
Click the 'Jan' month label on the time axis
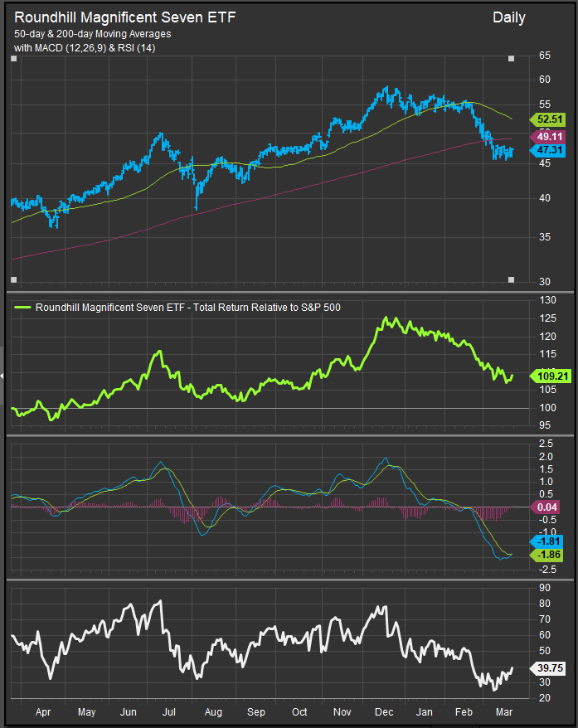click(424, 712)
